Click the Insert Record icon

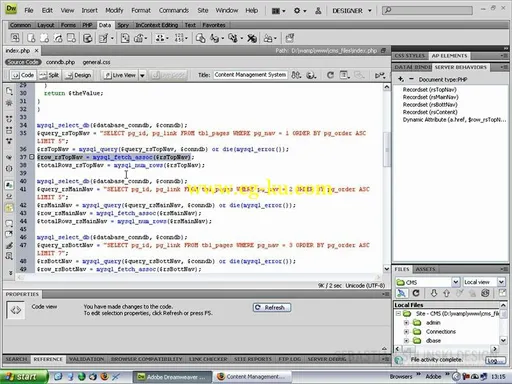[x=216, y=38]
